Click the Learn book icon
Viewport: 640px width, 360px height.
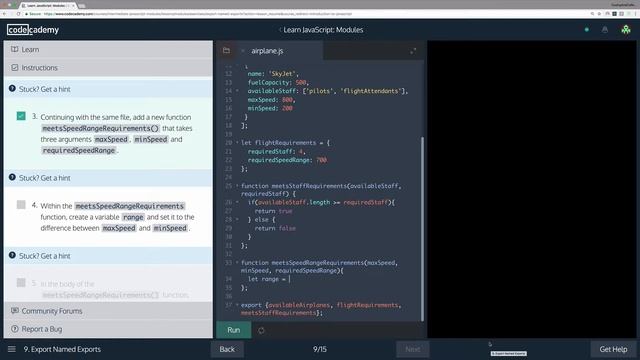15,49
